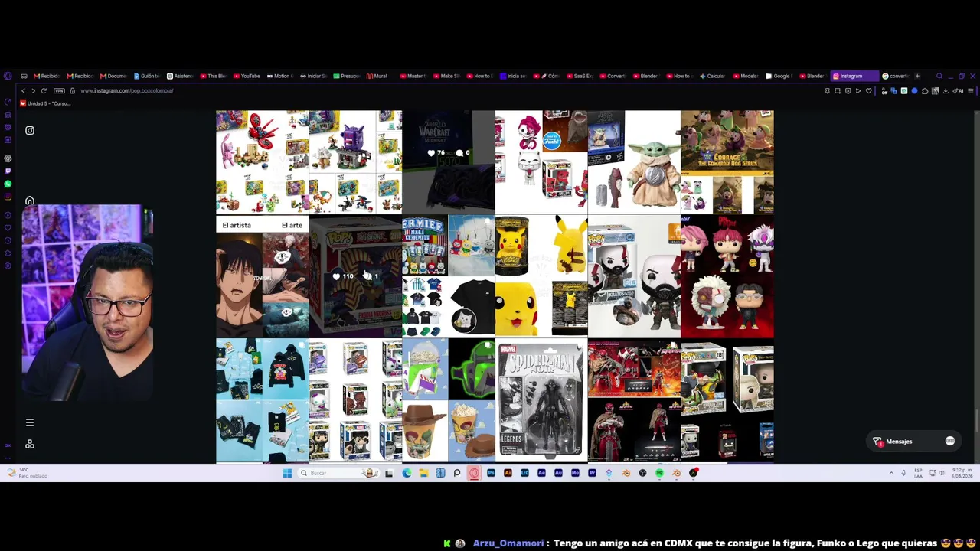Open the Mensajes floating button

[914, 442]
